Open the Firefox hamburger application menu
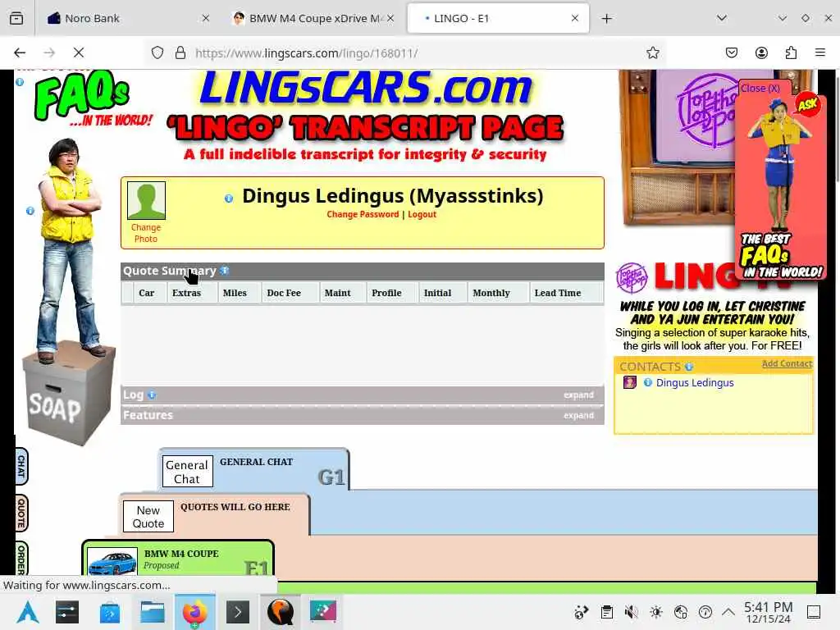Image resolution: width=840 pixels, height=630 pixels. 820,52
